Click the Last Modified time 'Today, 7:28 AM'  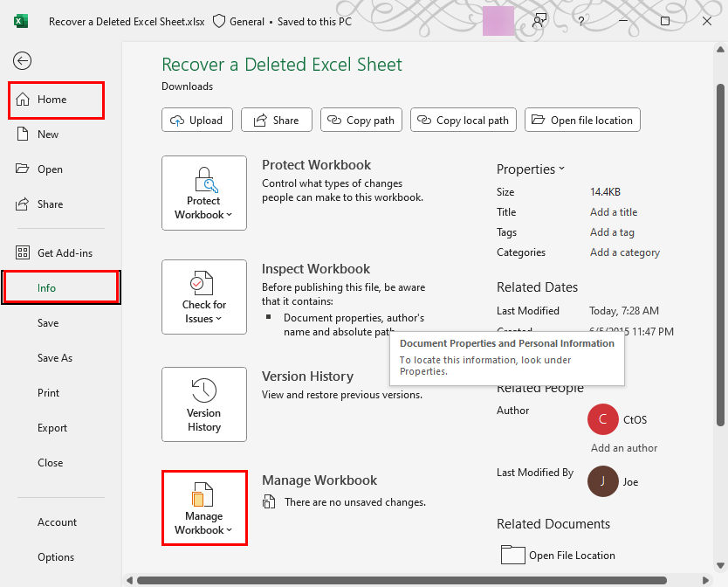(x=624, y=310)
